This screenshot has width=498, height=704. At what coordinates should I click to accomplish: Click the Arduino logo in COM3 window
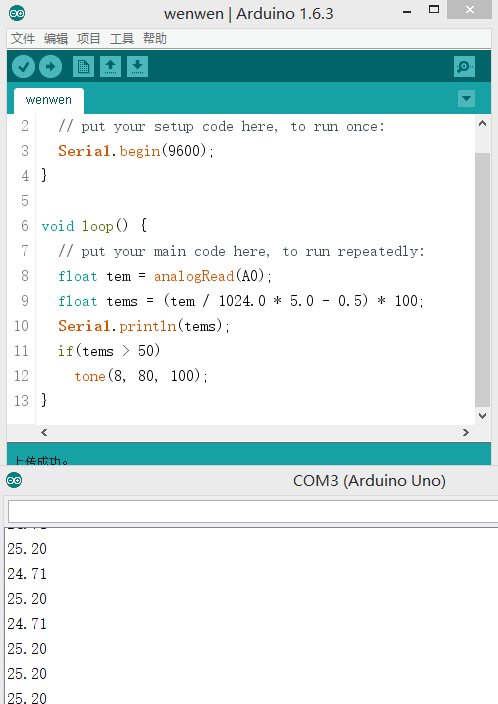tap(14, 480)
